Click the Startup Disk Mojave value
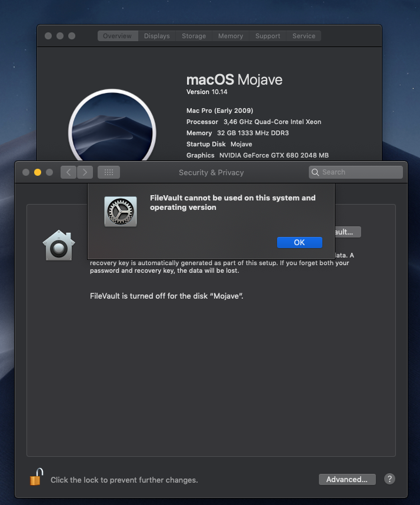Viewport: 420px width, 505px height. coord(241,144)
